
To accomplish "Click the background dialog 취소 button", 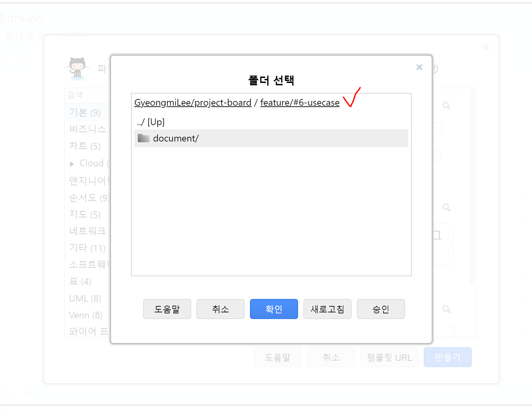I will coord(331,357).
